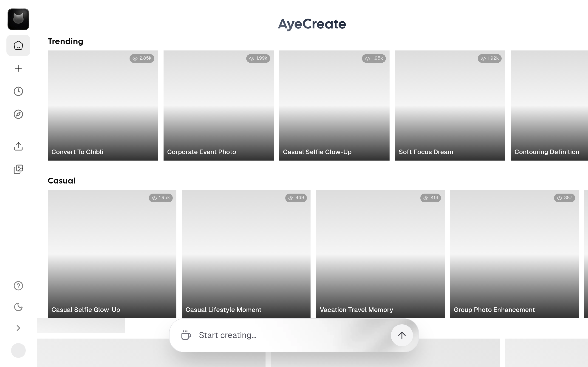Viewport: 588px width, 367px height.
Task: Click the plus new creation icon
Action: (x=18, y=68)
